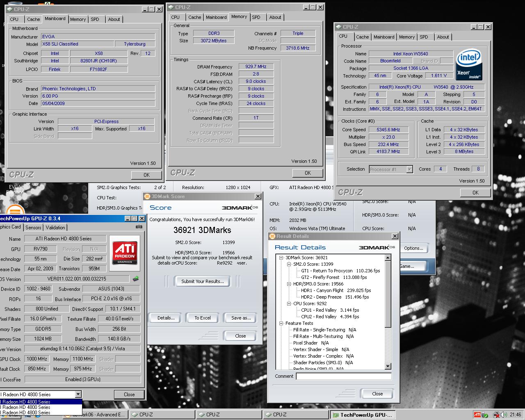
Task: Click Close button in Result Details
Action: pos(377,394)
